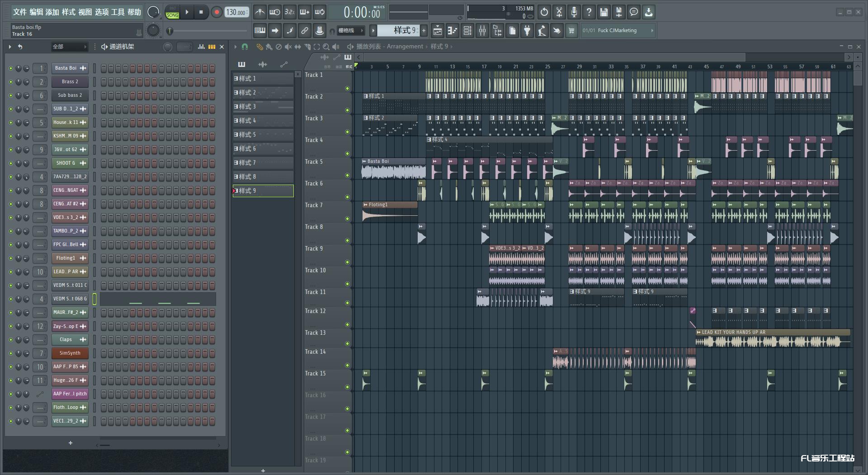Viewport: 868px width, 475px height.
Task: Open the 文件 menu
Action: (x=19, y=12)
